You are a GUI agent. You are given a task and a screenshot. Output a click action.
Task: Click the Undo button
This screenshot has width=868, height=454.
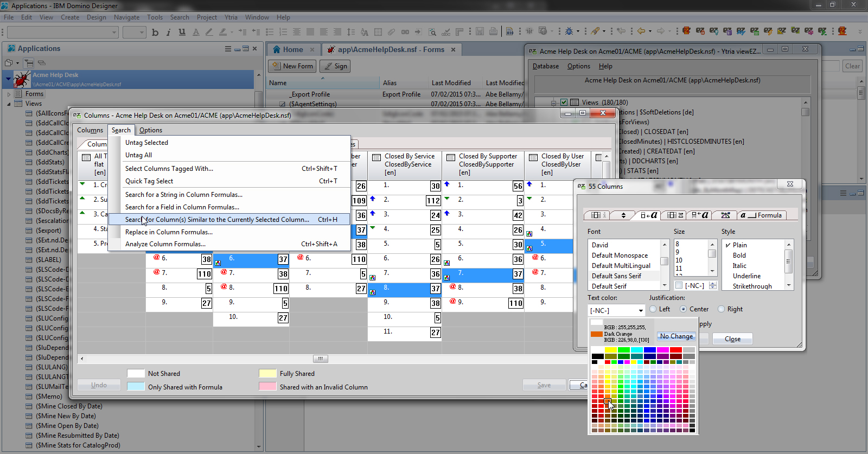[99, 385]
